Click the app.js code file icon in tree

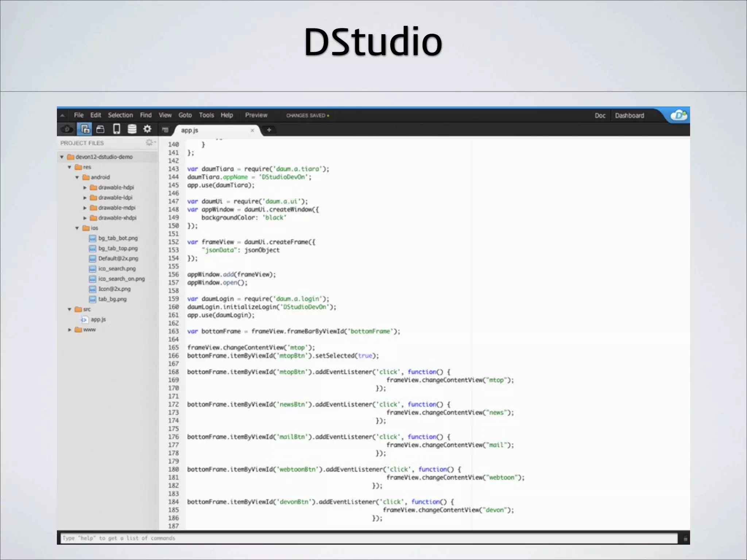point(84,320)
